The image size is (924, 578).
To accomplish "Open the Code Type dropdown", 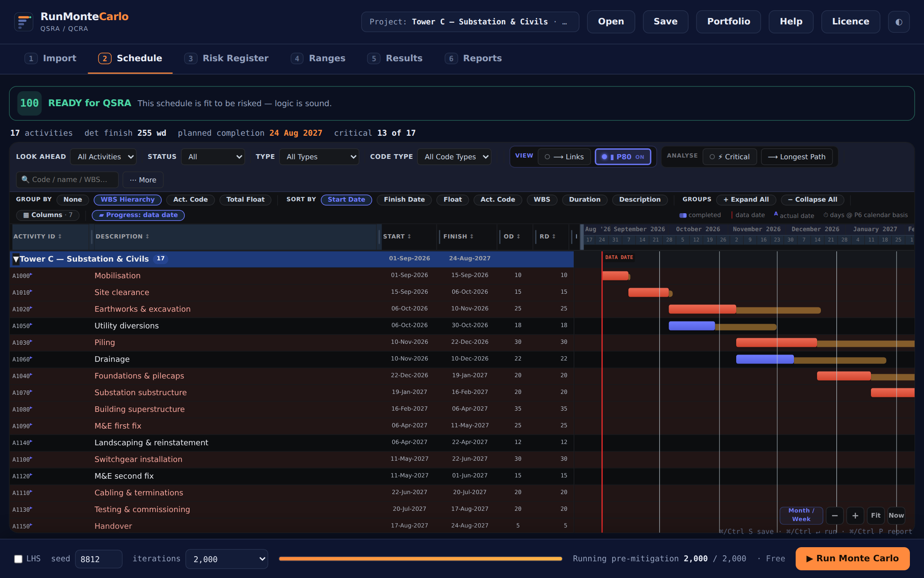I will coord(454,157).
